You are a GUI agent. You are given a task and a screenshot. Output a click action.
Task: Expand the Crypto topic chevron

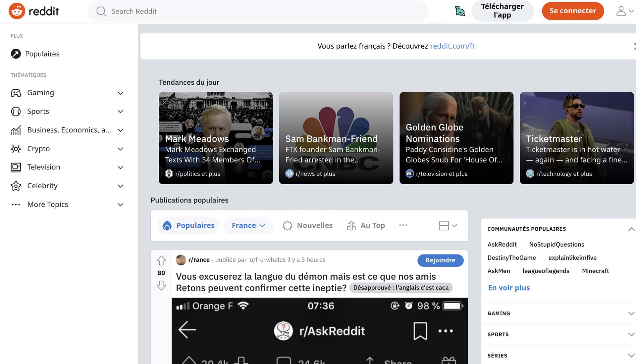pos(121,149)
